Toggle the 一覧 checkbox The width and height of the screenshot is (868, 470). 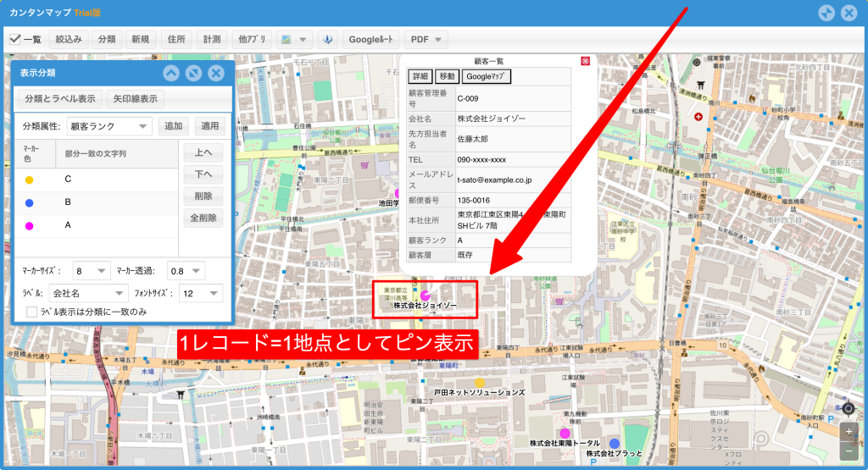[x=15, y=39]
